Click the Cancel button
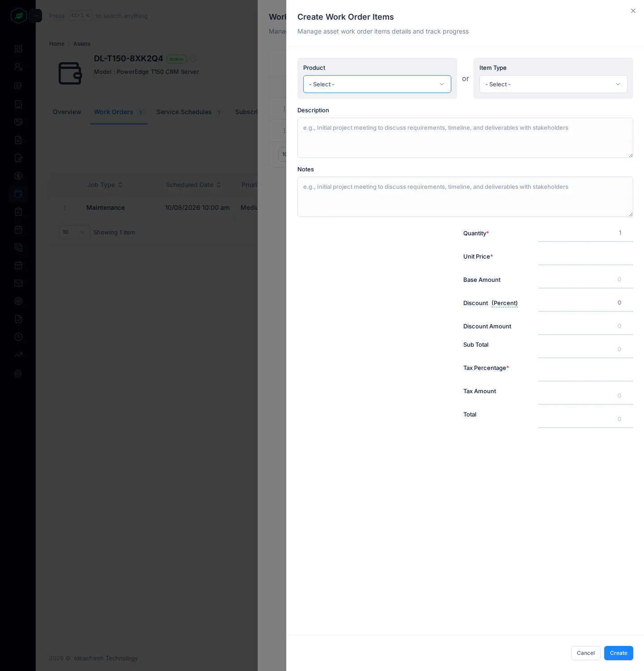Screen dimensions: 644x671 [x=585, y=653]
